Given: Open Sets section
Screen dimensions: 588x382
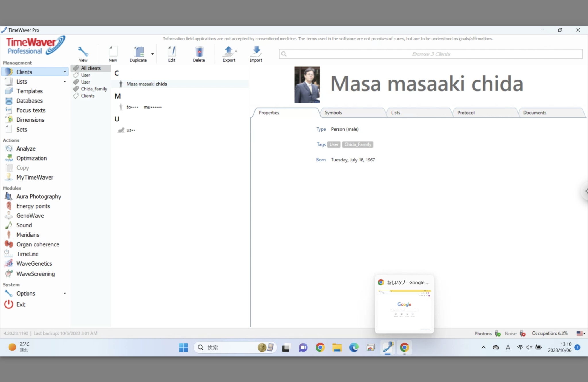Looking at the screenshot, I should coord(22,130).
